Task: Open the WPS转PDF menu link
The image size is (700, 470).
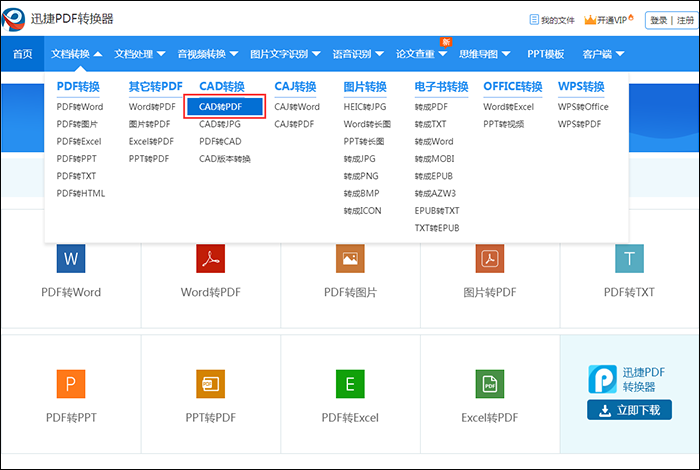Action: click(579, 124)
